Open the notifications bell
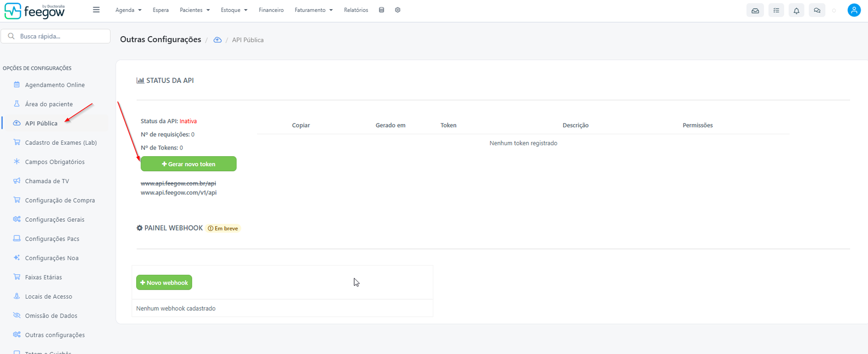 [x=796, y=10]
